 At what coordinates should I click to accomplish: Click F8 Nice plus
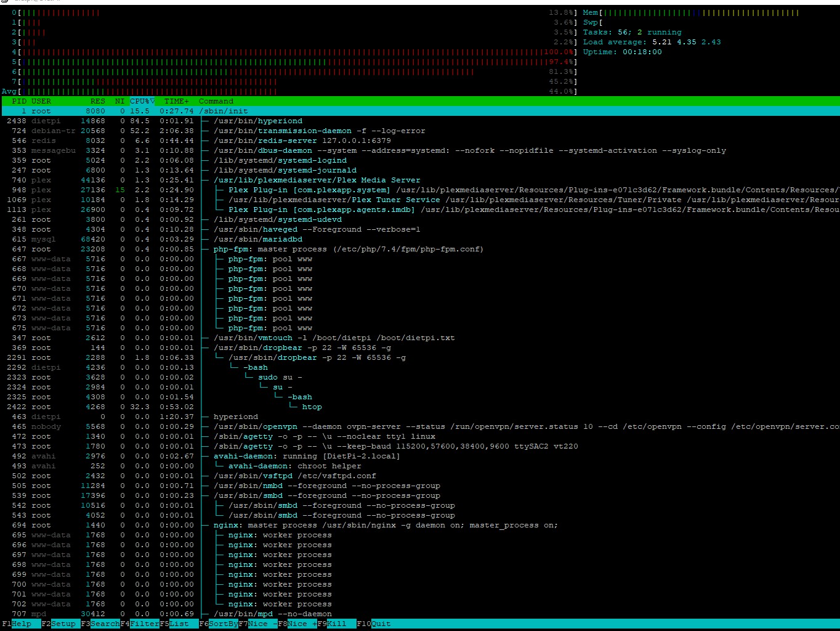point(297,624)
